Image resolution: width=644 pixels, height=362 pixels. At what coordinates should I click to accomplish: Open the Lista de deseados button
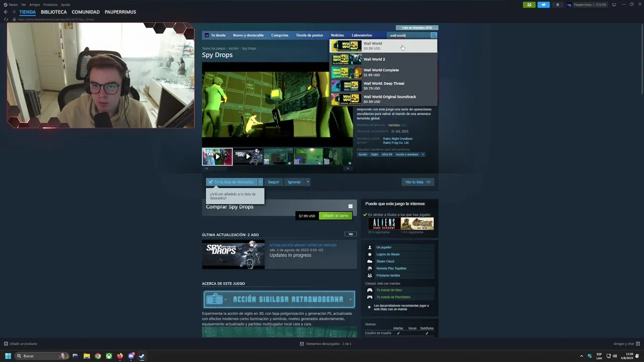coord(417,28)
